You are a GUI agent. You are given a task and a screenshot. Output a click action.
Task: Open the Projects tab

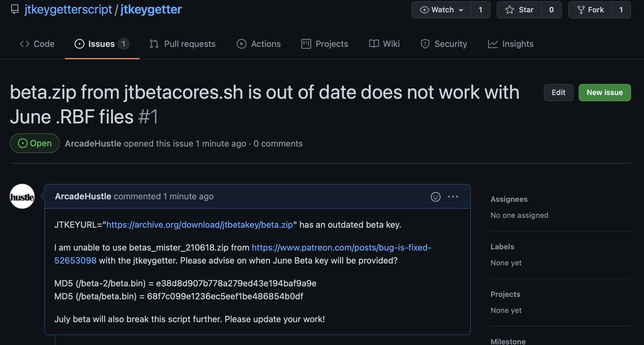(x=325, y=44)
